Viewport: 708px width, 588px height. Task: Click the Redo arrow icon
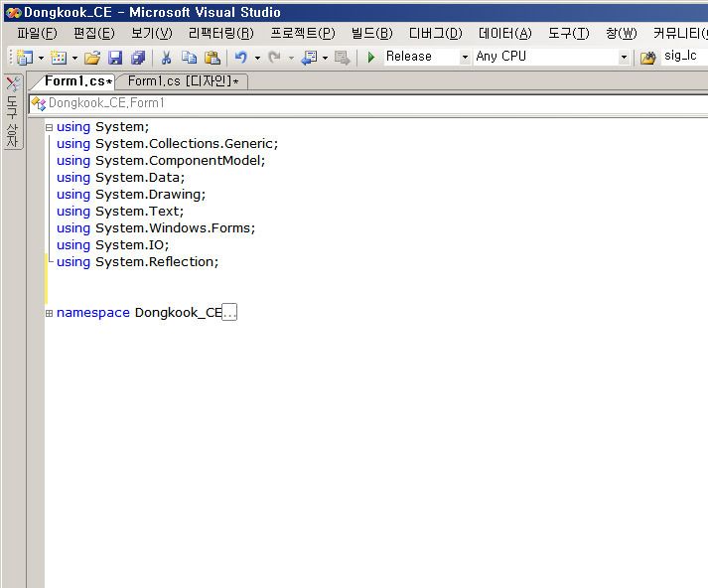click(x=274, y=58)
